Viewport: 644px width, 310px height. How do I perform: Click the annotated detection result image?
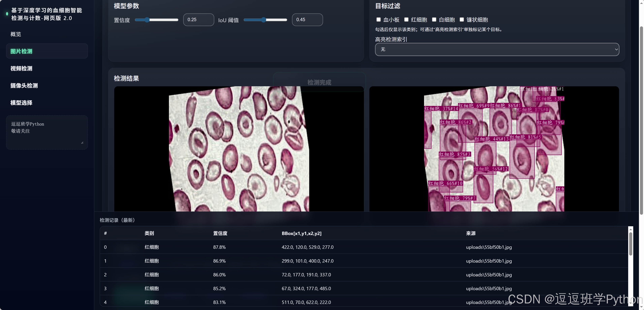point(494,149)
